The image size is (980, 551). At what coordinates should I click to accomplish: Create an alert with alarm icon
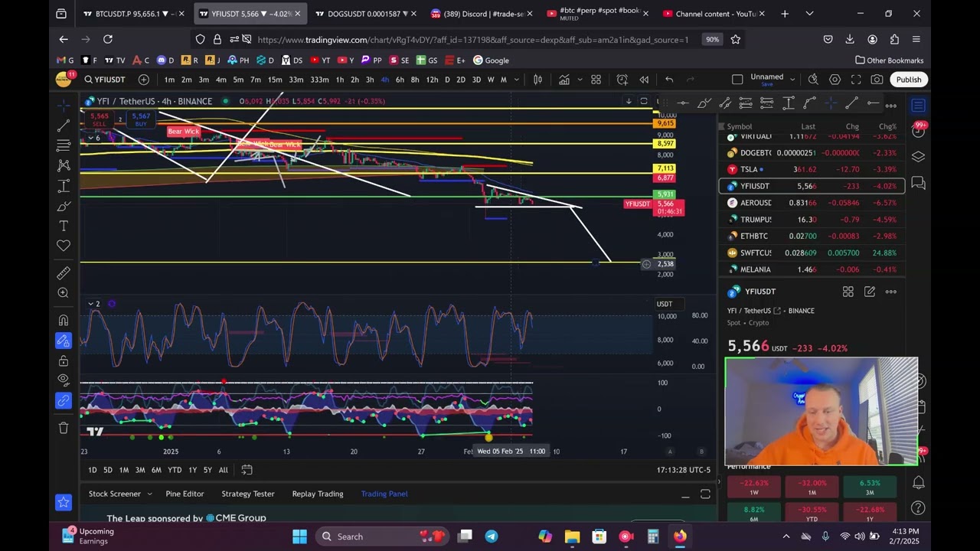coord(622,80)
